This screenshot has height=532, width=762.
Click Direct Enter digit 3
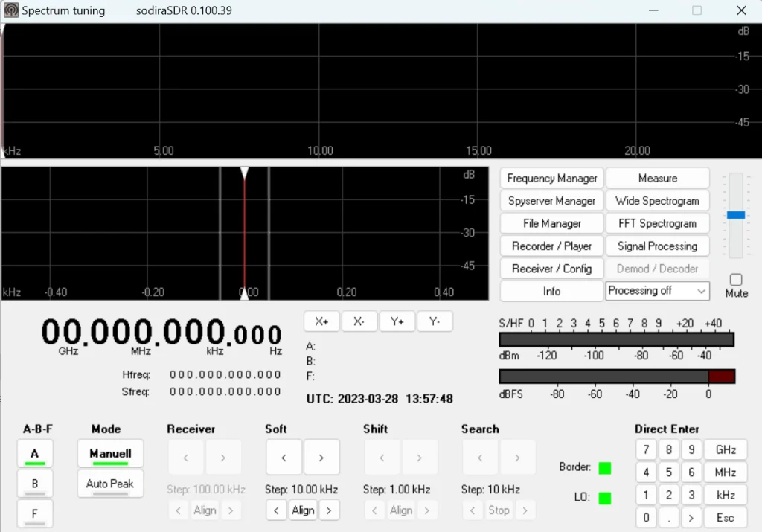tap(691, 495)
